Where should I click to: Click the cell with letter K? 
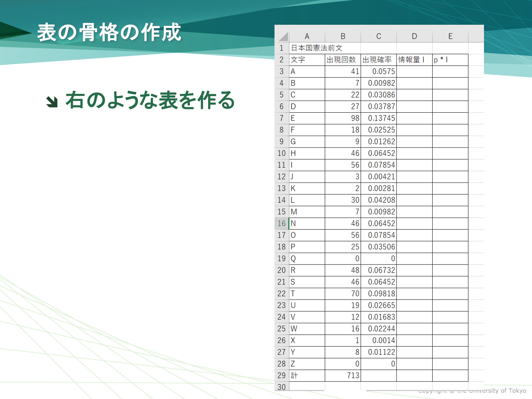(x=307, y=188)
